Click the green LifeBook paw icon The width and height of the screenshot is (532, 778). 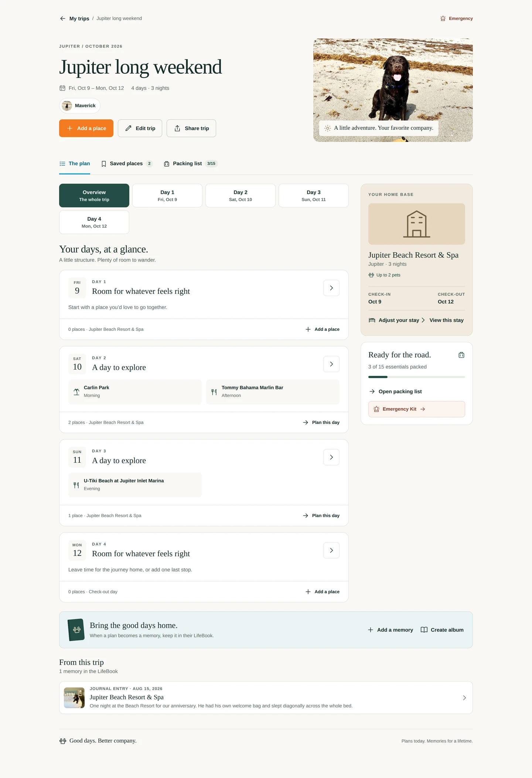coord(76,630)
